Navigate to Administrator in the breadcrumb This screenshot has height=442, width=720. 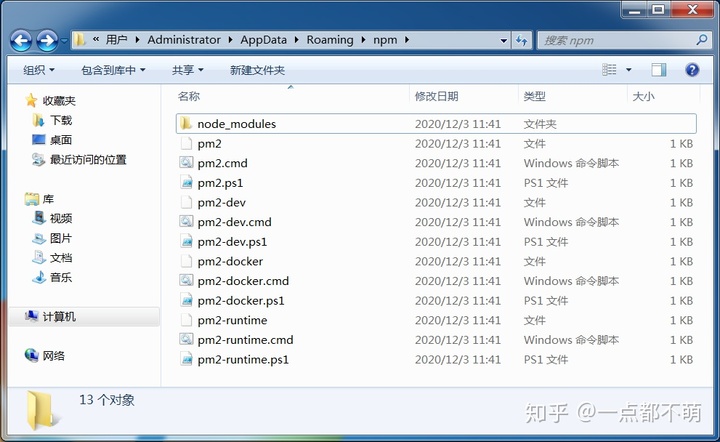[184, 40]
